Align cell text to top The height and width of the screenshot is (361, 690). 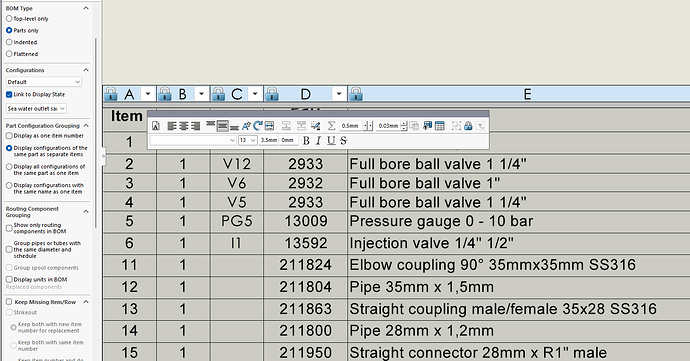pyautogui.click(x=210, y=125)
